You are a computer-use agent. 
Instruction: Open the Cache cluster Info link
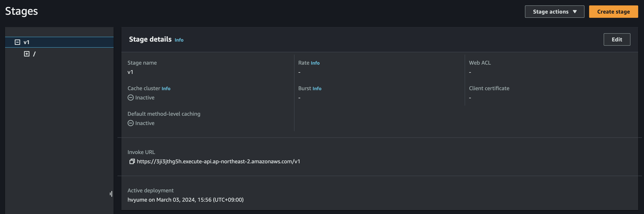pos(166,89)
